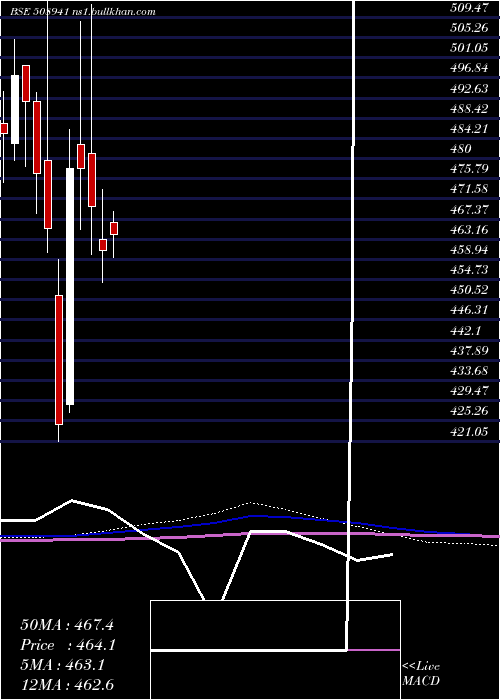The height and width of the screenshot is (700, 500).
Task: Click the 446.31 price axis label
Action: point(469,310)
